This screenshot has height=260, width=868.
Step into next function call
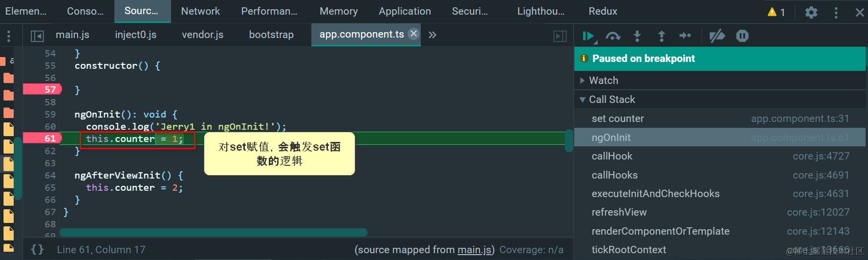tap(637, 36)
